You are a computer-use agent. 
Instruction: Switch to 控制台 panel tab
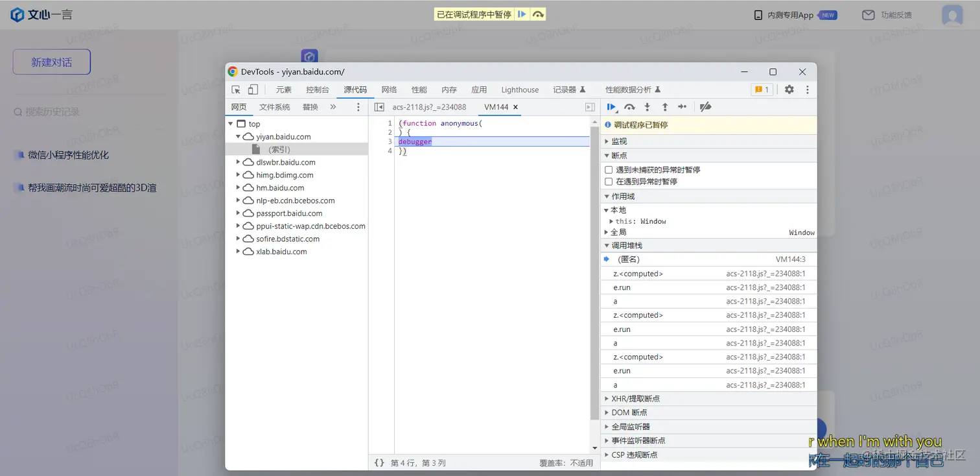coord(318,89)
